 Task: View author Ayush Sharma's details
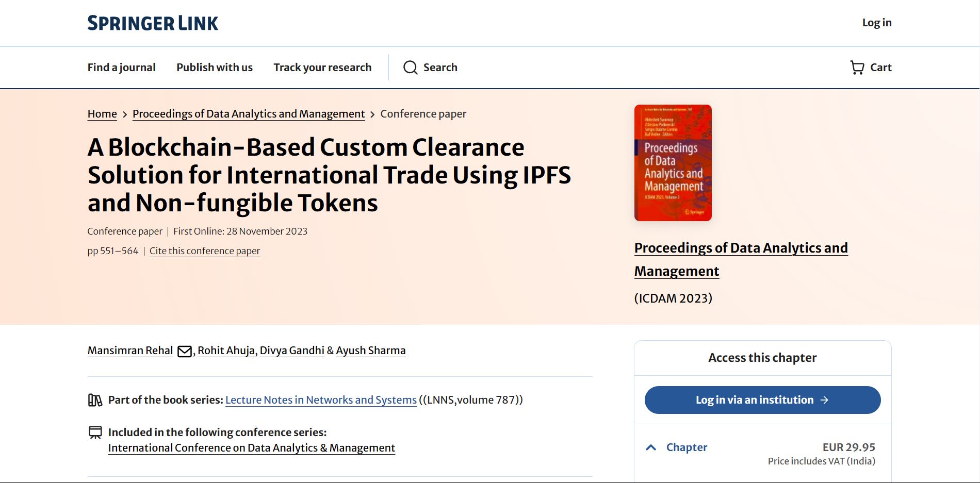(x=370, y=351)
